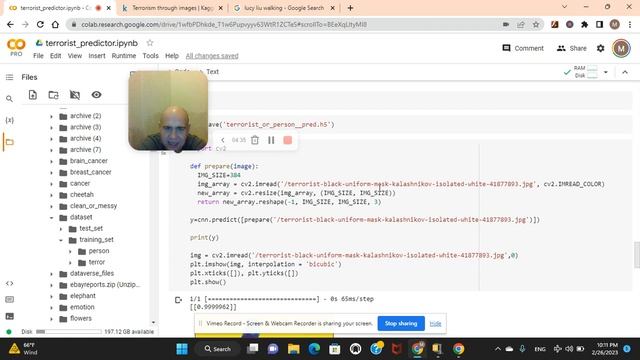Open the Runtime menu
The height and width of the screenshot is (360, 640).
coord(124,56)
